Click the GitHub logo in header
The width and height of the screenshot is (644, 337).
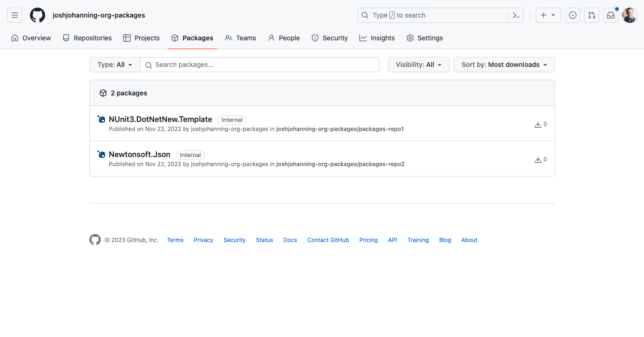(x=38, y=15)
